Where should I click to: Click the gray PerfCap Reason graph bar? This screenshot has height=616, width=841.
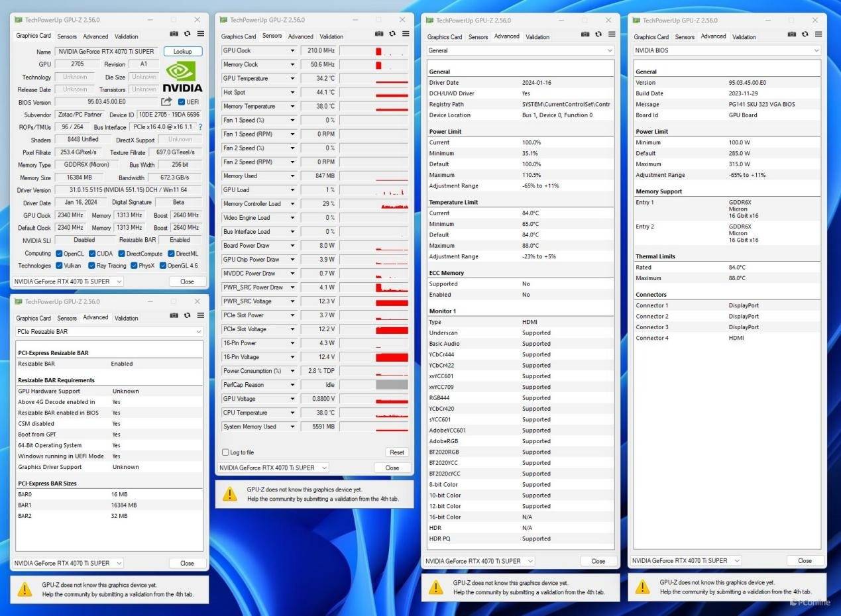[x=392, y=385]
